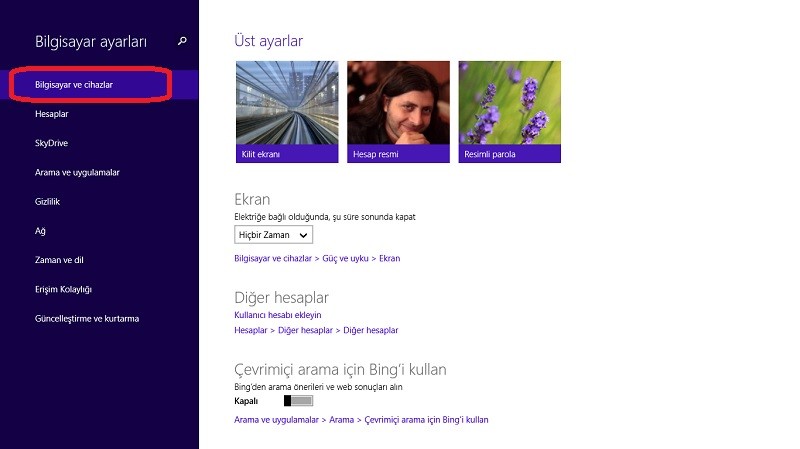Follow the Arama ve uygulamalar > Arama breadcrumb link

[361, 420]
